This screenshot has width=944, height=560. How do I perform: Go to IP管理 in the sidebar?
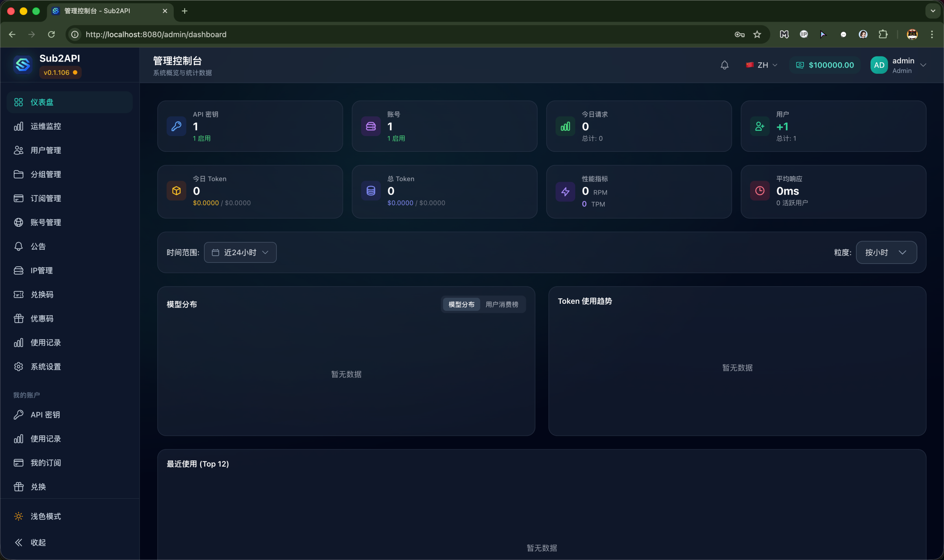point(41,271)
